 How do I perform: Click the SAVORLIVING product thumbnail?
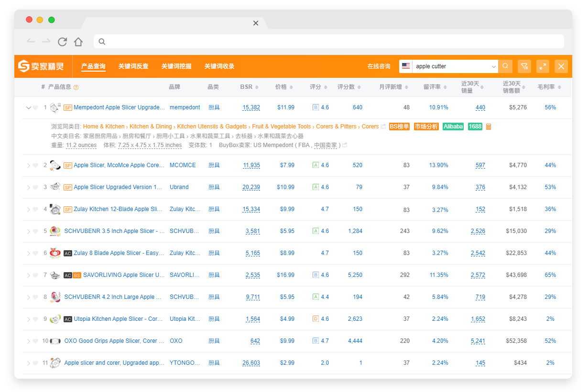click(x=55, y=275)
